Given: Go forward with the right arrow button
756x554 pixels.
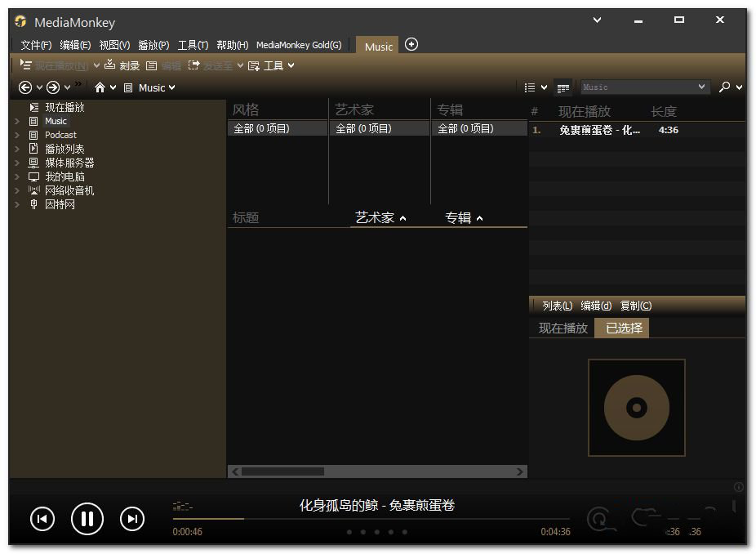Looking at the screenshot, I should tap(53, 87).
